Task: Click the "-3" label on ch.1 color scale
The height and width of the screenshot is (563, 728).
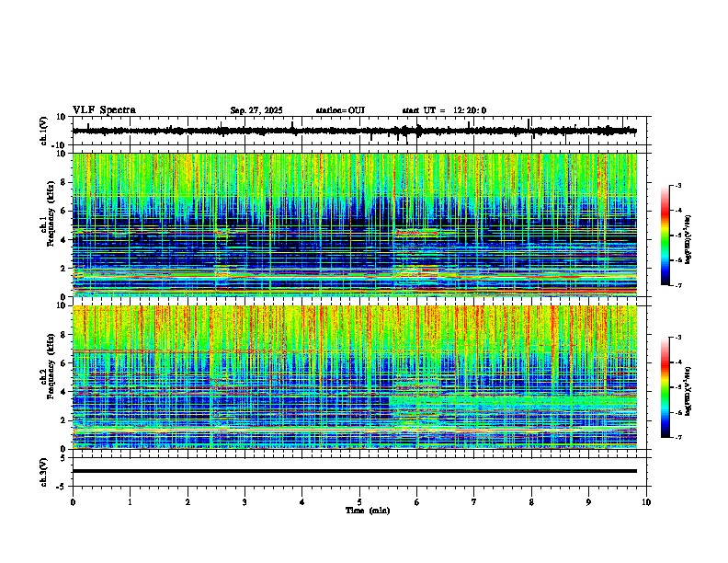Action: pyautogui.click(x=677, y=186)
